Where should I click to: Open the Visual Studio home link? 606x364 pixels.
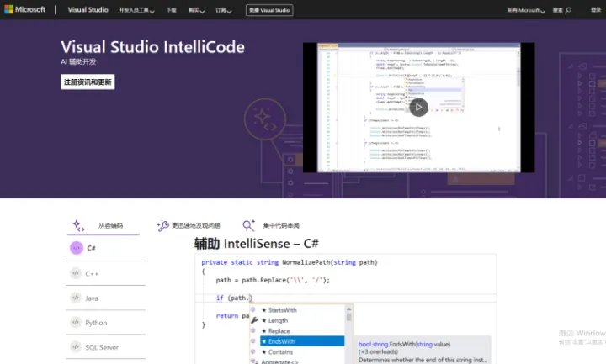click(88, 10)
